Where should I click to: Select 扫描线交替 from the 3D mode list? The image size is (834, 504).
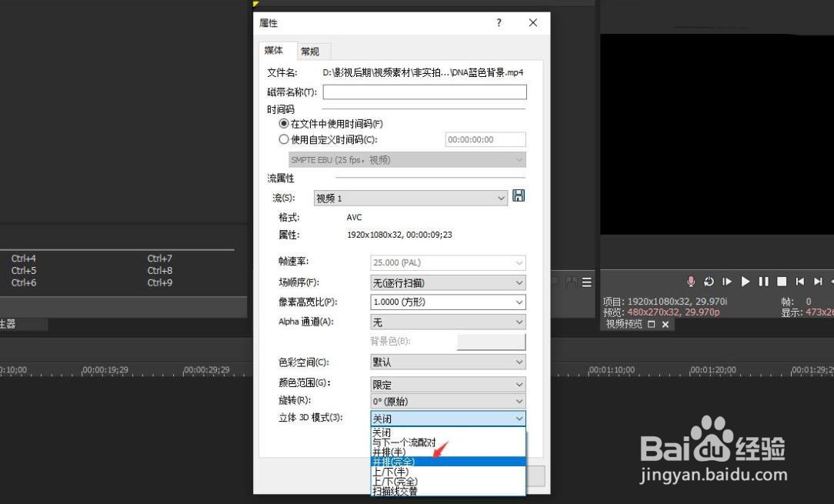(x=395, y=490)
